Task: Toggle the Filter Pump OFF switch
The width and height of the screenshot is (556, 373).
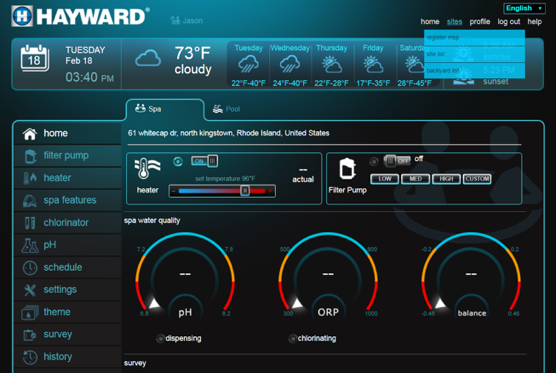Action: coord(397,161)
